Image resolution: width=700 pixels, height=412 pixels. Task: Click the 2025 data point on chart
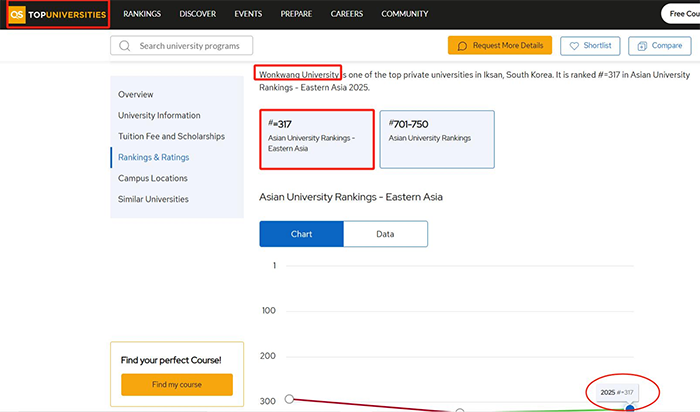(x=630, y=408)
